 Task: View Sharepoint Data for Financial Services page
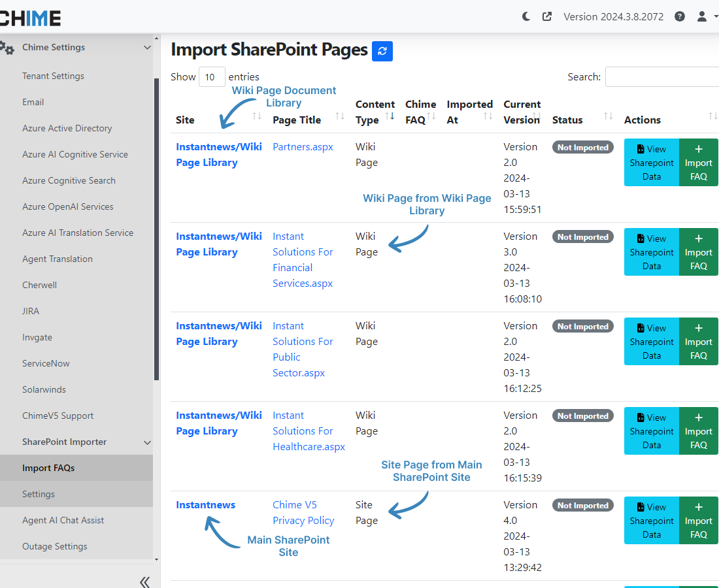click(x=652, y=252)
